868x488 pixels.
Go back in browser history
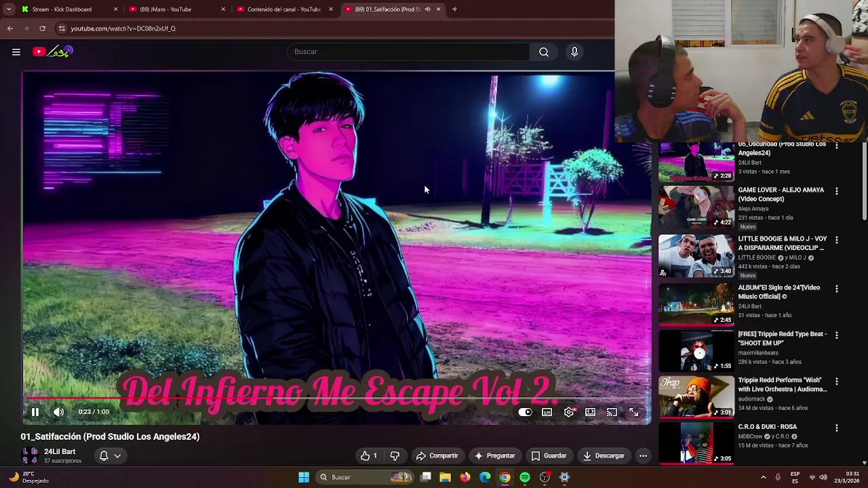coord(10,28)
